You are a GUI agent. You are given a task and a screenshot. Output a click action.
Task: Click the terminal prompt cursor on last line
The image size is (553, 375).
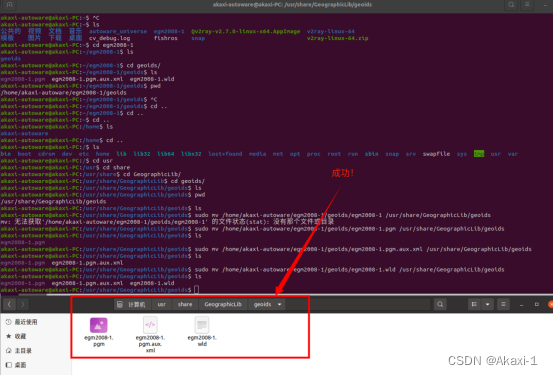point(196,290)
